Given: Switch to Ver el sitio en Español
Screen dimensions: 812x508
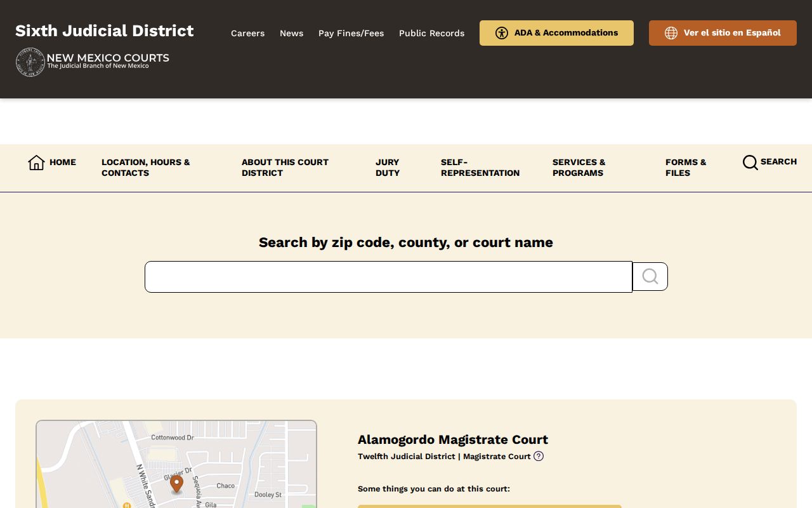Looking at the screenshot, I should [723, 33].
